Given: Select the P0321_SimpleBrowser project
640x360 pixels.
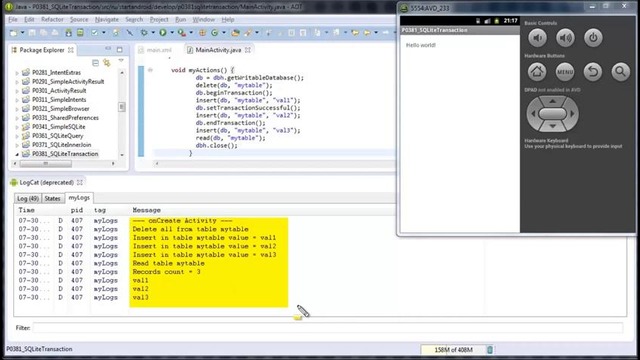Looking at the screenshot, I should coord(60,109).
